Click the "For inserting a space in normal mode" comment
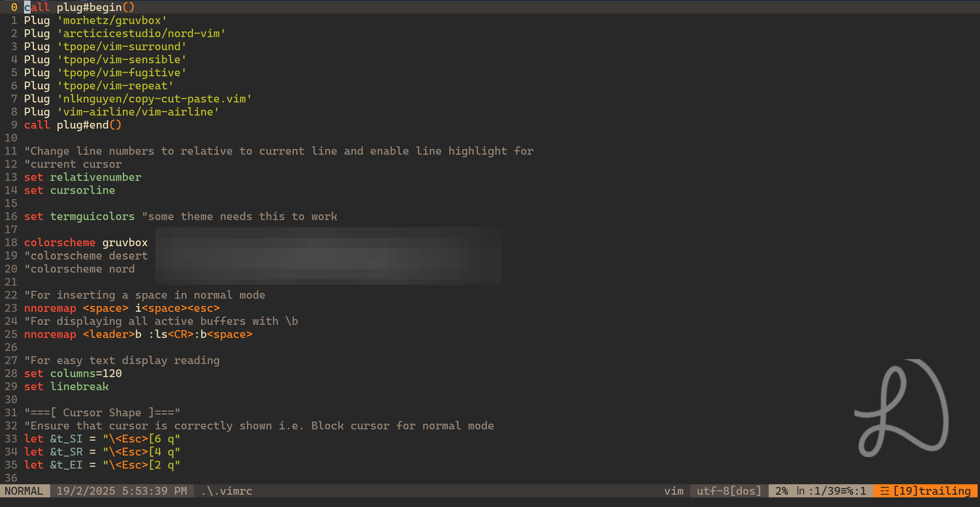The height and width of the screenshot is (507, 980). pos(144,295)
